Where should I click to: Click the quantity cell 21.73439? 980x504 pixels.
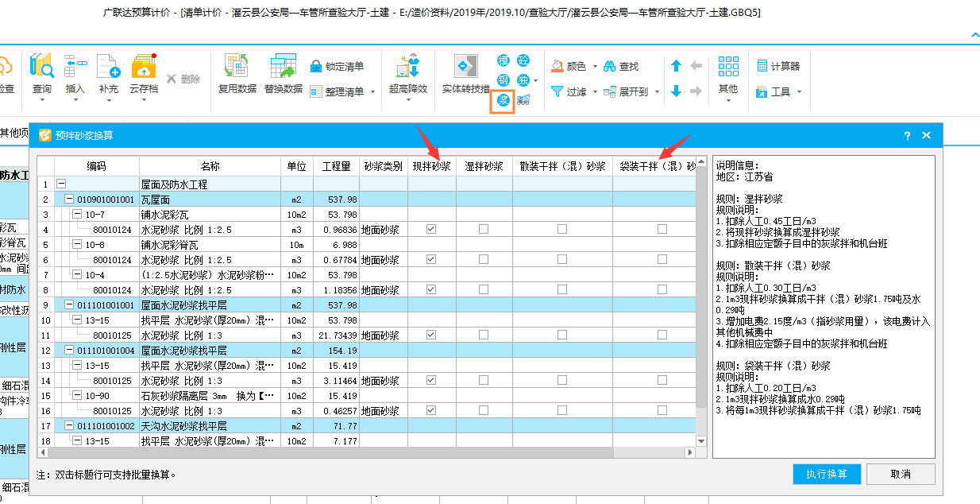click(335, 335)
